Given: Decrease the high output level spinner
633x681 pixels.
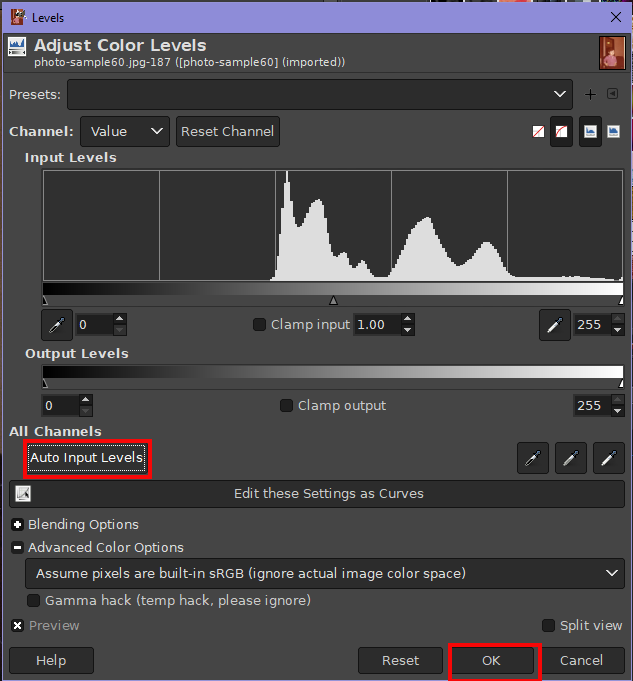Looking at the screenshot, I should click(x=617, y=411).
